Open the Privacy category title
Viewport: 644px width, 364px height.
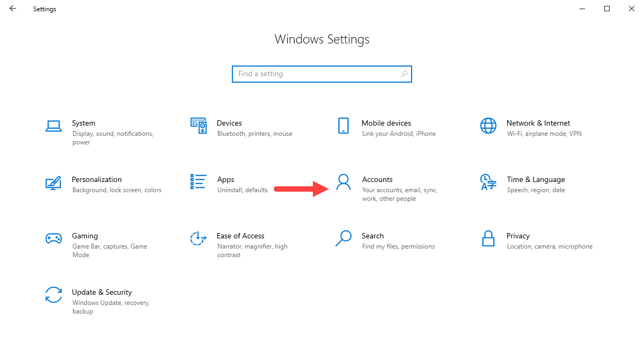[x=518, y=236]
